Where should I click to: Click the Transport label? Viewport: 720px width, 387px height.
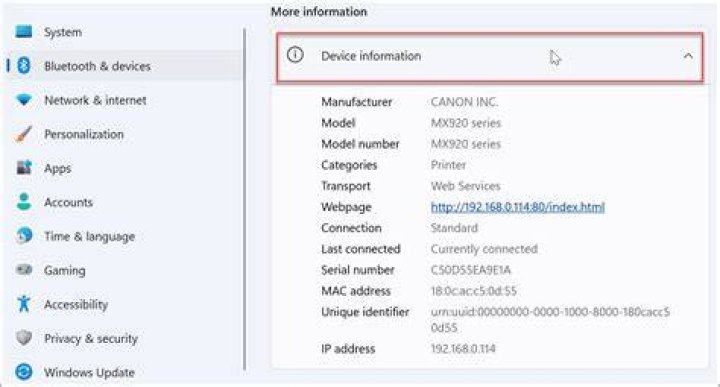click(346, 186)
